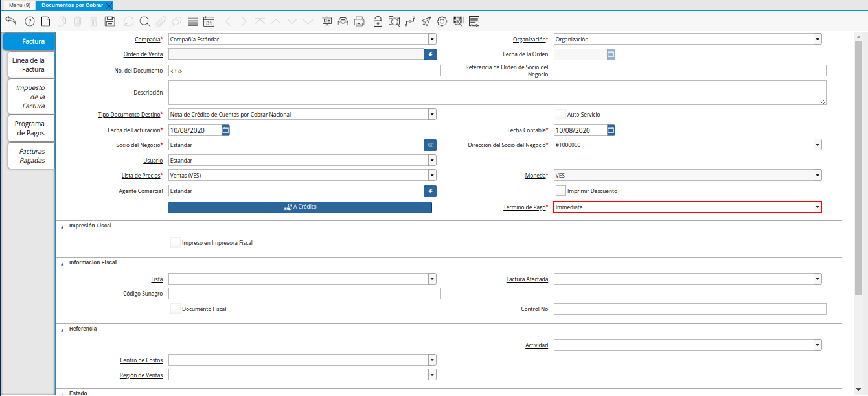This screenshot has width=868, height=396.
Task: Collapse the Impresión Fiscal section
Action: (63, 226)
